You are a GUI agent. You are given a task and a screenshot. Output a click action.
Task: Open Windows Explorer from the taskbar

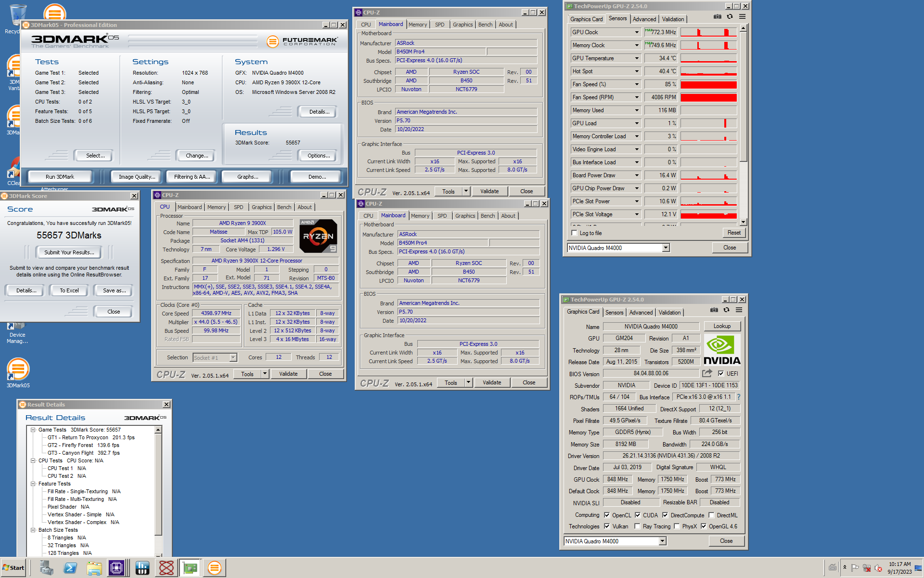point(94,568)
